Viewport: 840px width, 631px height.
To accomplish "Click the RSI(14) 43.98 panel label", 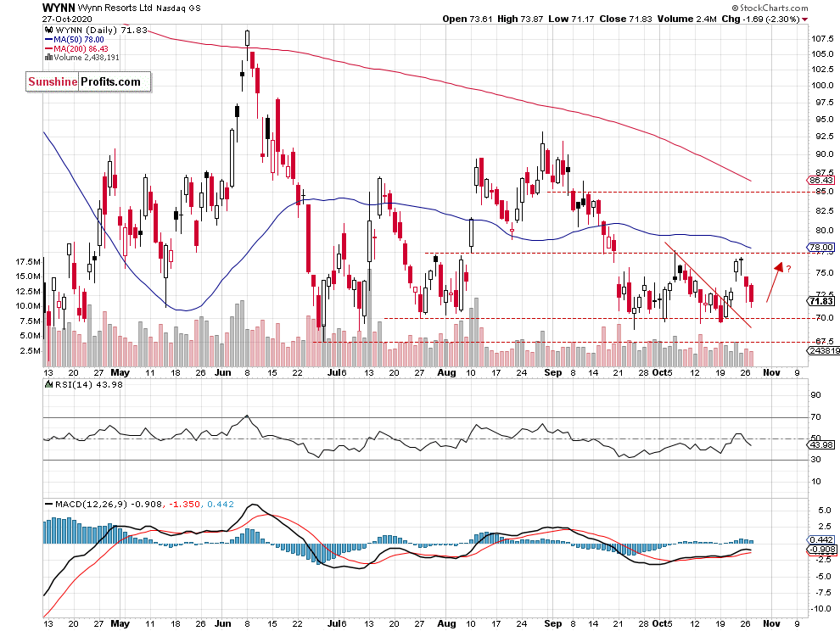I will (89, 384).
